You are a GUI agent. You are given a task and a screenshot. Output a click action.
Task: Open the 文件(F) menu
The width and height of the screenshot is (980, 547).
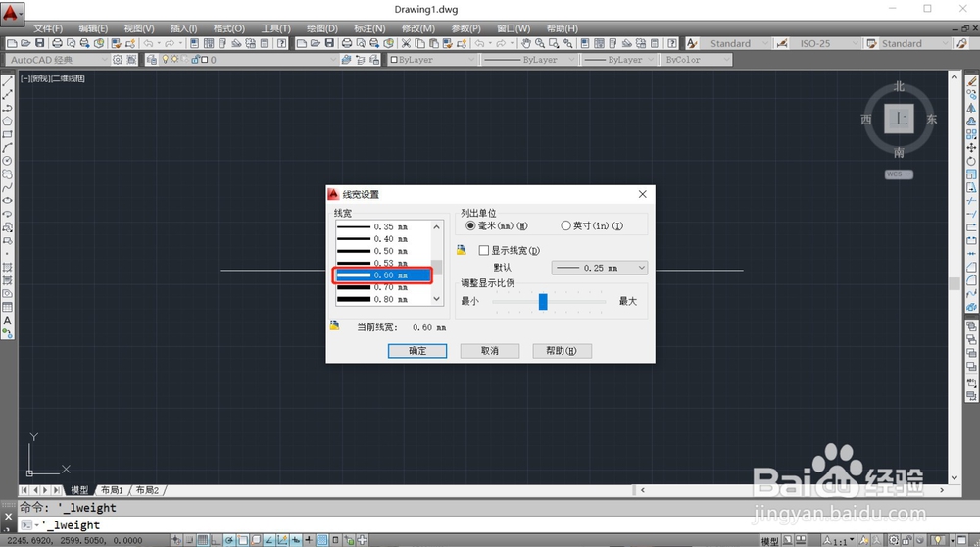click(48, 28)
